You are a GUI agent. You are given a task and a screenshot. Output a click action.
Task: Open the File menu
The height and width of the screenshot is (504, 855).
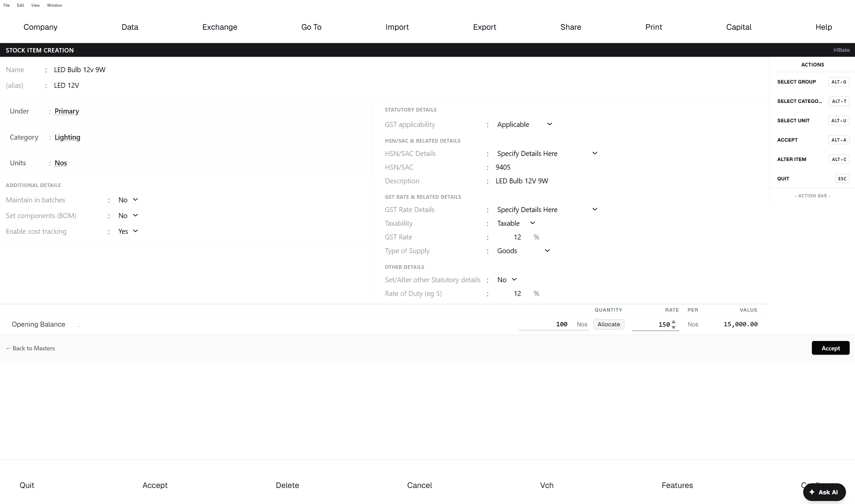pyautogui.click(x=6, y=5)
